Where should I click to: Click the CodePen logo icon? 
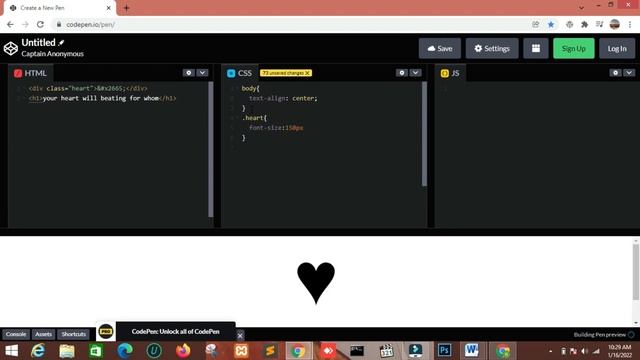tap(11, 48)
